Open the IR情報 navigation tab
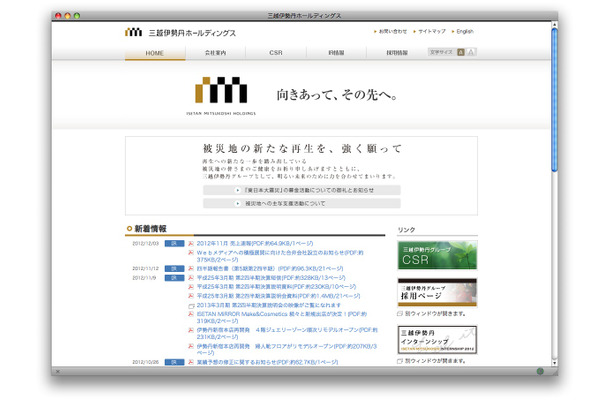The image size is (610, 400). coord(336,53)
